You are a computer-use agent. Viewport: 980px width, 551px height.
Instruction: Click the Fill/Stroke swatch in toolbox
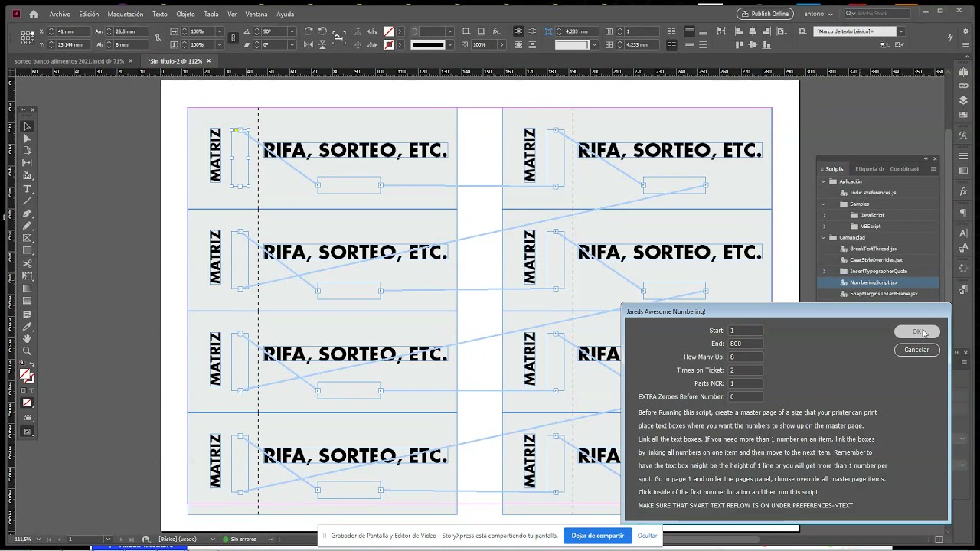coord(26,376)
